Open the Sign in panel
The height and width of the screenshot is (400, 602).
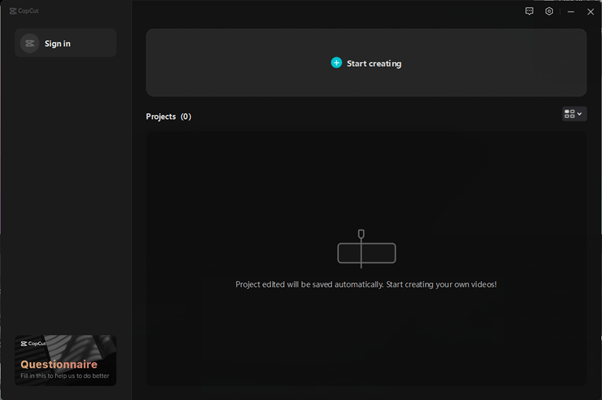tap(66, 43)
